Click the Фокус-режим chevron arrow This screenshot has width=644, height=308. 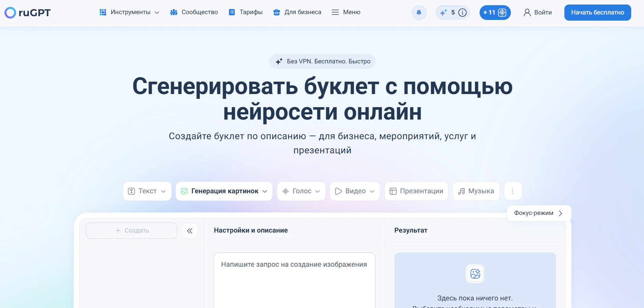pyautogui.click(x=561, y=213)
